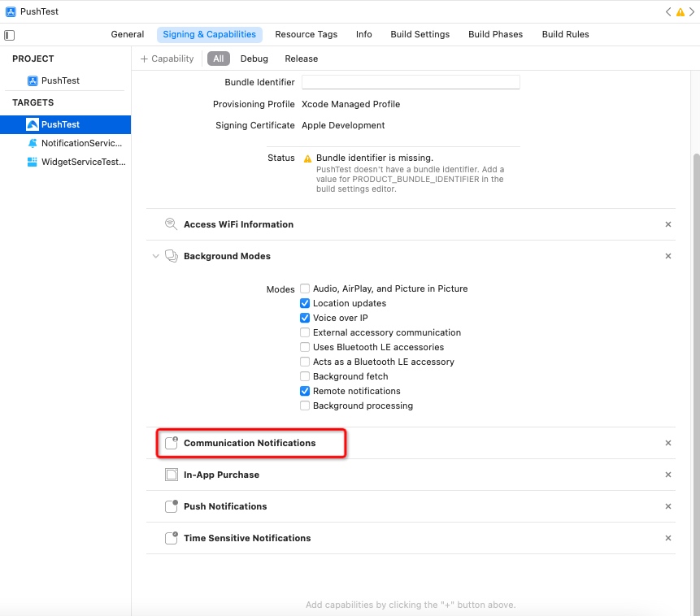Select the Debug configuration filter
Screen dimensions: 700x616
[254, 59]
